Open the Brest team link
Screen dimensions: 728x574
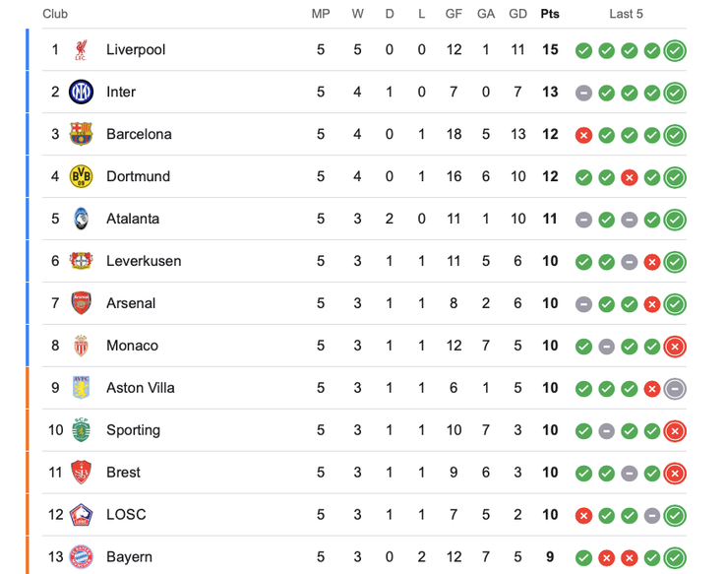124,473
